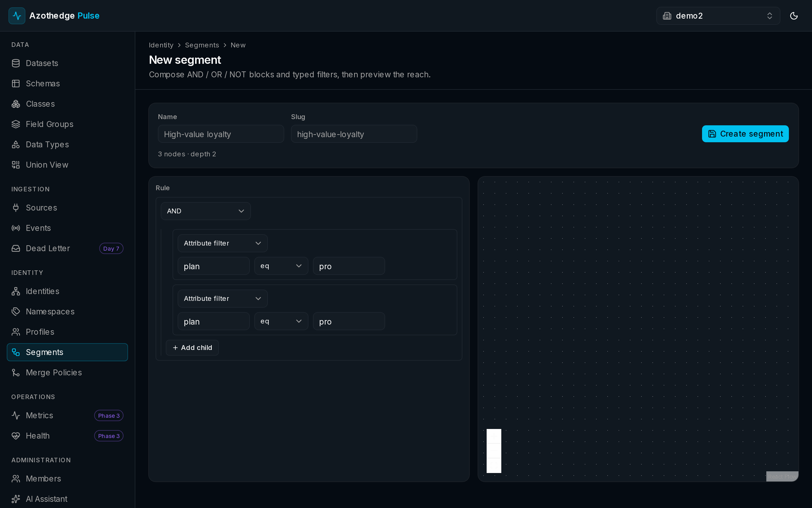The height and width of the screenshot is (508, 812).
Task: Open the first Attribute filter type dropdown
Action: [222, 243]
